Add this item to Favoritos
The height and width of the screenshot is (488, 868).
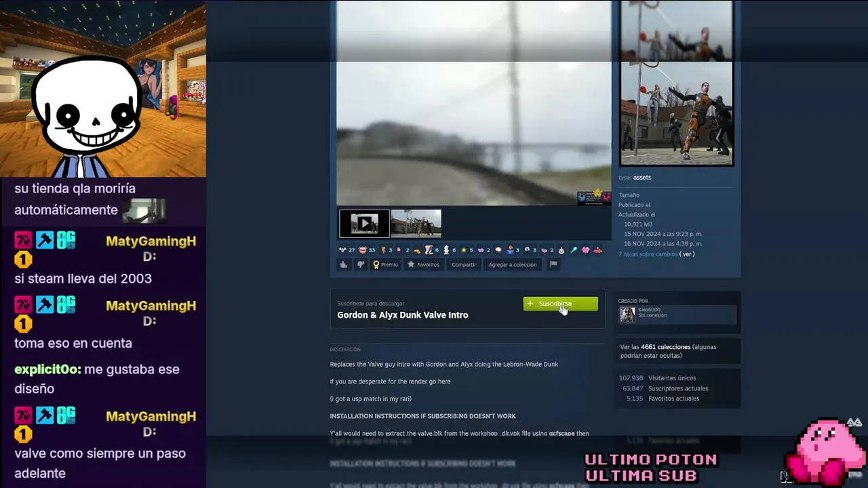click(424, 265)
